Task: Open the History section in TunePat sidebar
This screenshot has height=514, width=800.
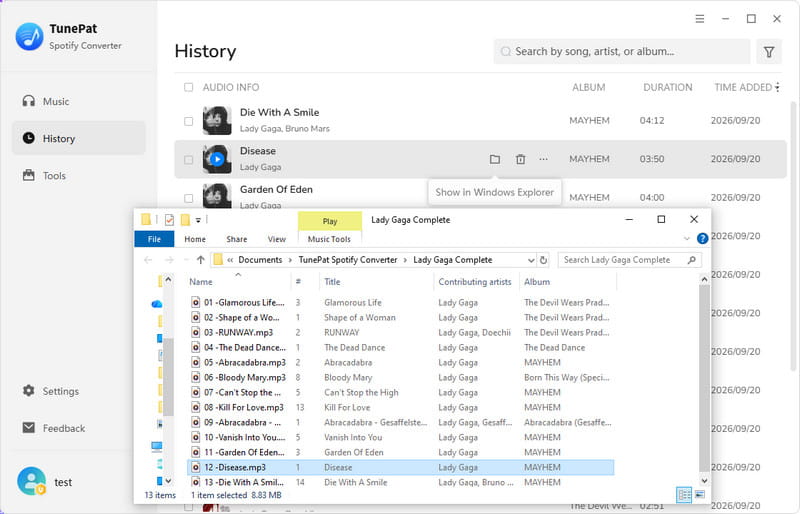Action: coord(79,138)
